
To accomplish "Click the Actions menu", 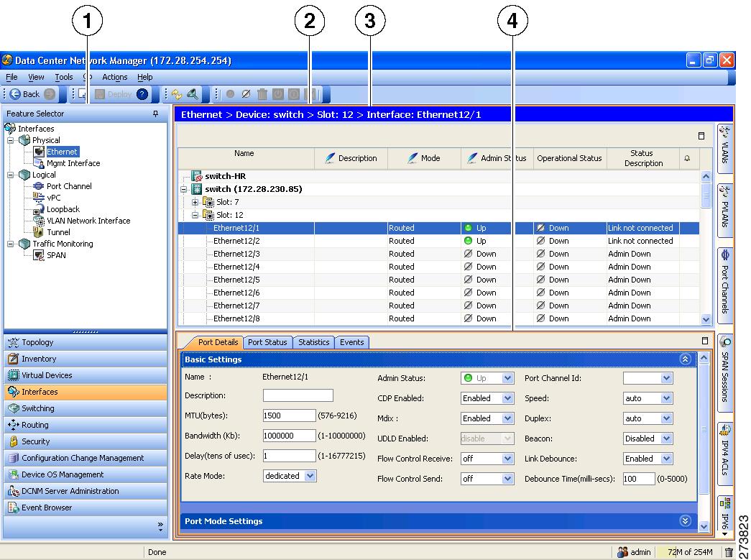I will point(114,77).
